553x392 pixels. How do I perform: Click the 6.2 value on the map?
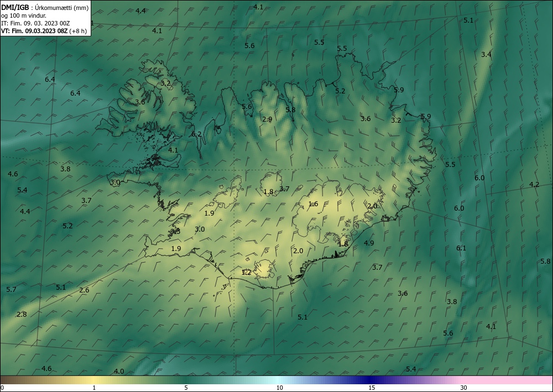196,134
